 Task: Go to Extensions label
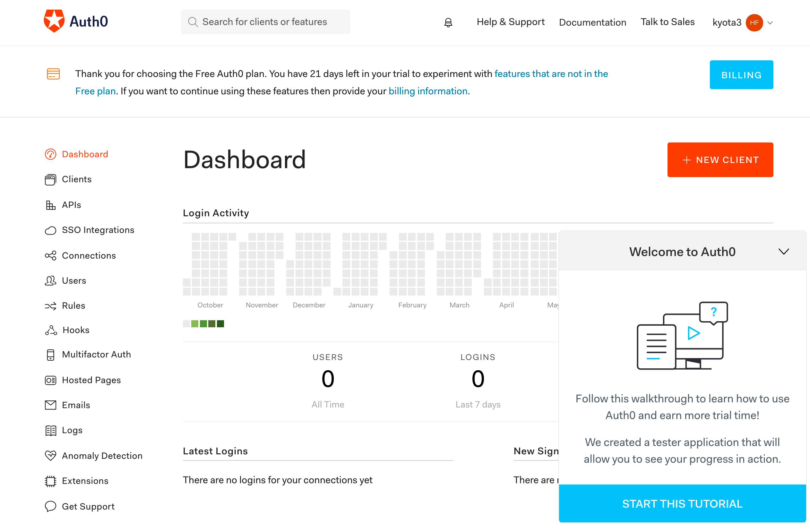85,481
